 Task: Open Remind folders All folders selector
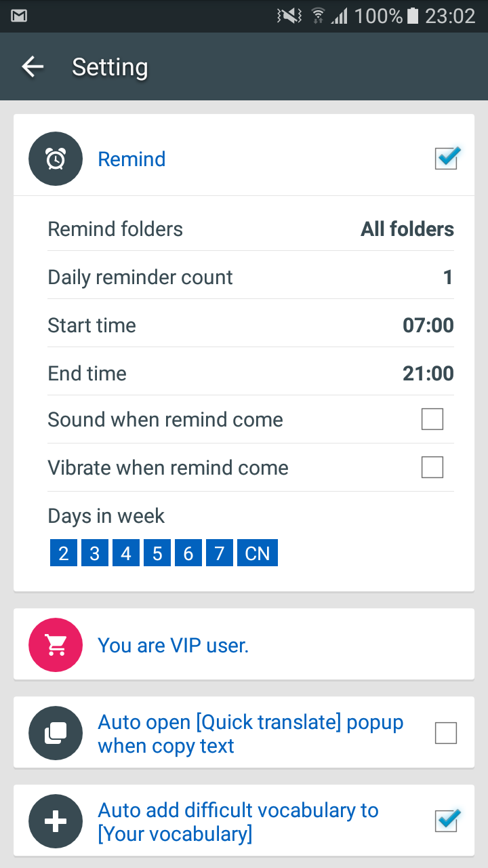point(251,229)
